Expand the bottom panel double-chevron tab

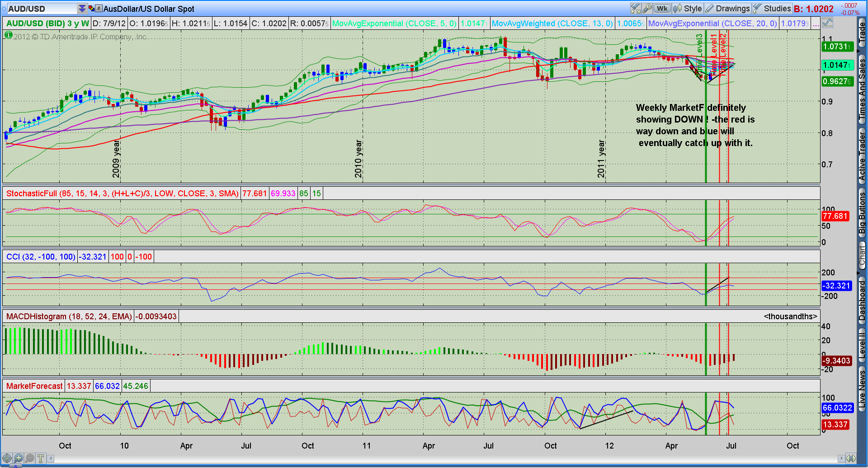point(16,466)
